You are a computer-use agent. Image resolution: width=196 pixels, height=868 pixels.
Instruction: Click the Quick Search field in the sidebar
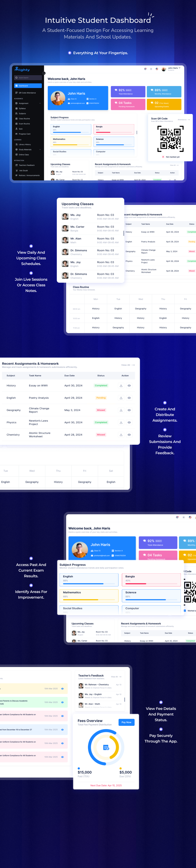click(x=28, y=77)
